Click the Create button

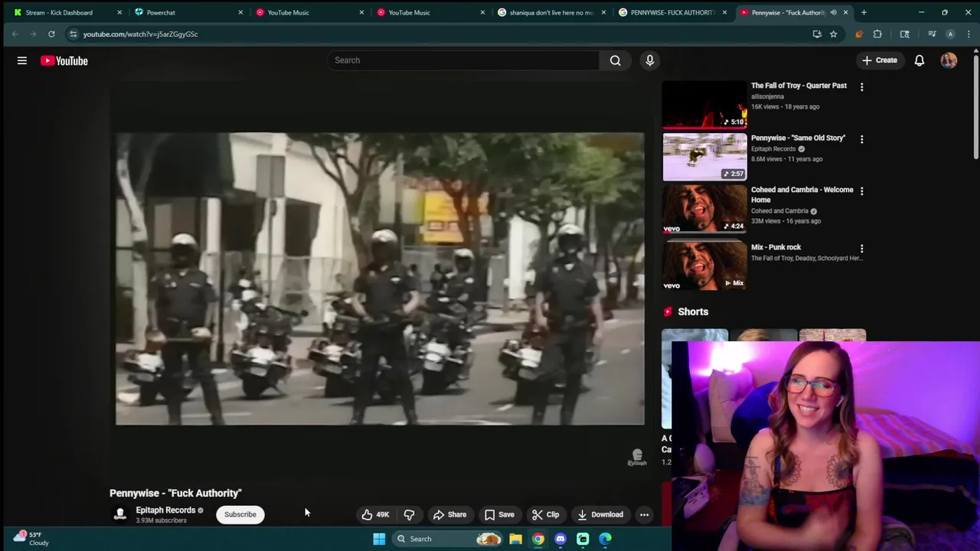[x=879, y=60]
